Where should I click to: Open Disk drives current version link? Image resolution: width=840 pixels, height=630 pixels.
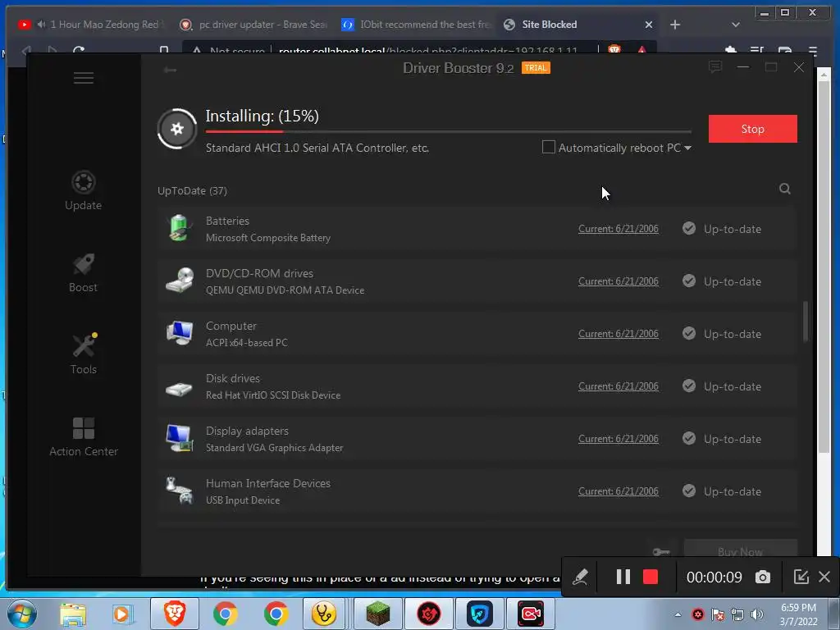click(619, 386)
